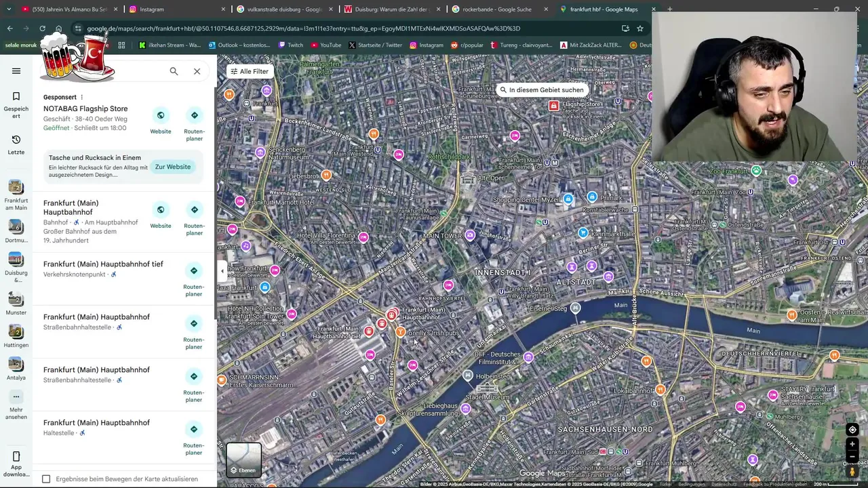Click the MAIN TOWER map pin
868x488 pixels.
pyautogui.click(x=470, y=235)
